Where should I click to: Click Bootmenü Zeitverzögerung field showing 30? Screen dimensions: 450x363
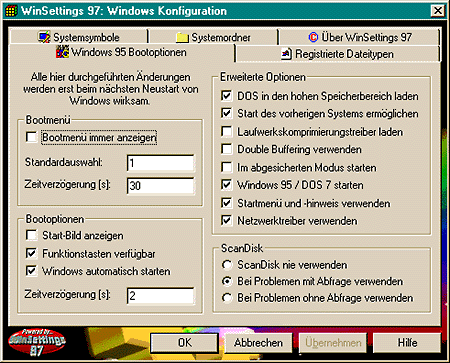tap(160, 186)
